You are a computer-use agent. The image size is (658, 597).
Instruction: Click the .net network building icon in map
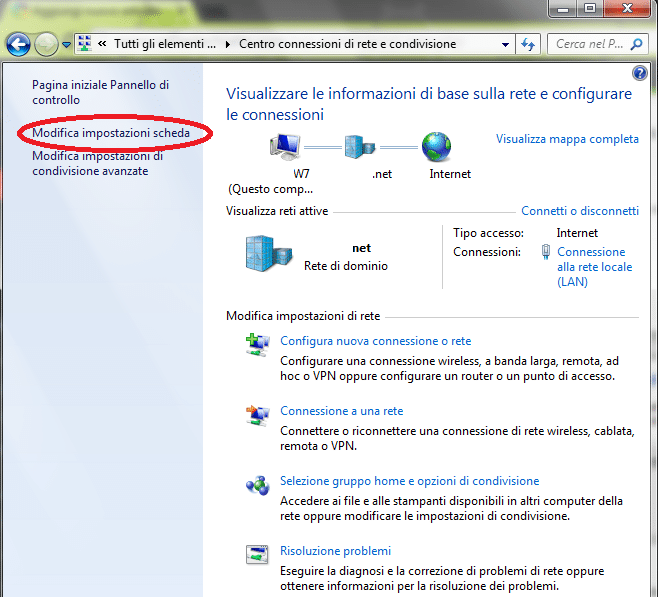point(360,147)
